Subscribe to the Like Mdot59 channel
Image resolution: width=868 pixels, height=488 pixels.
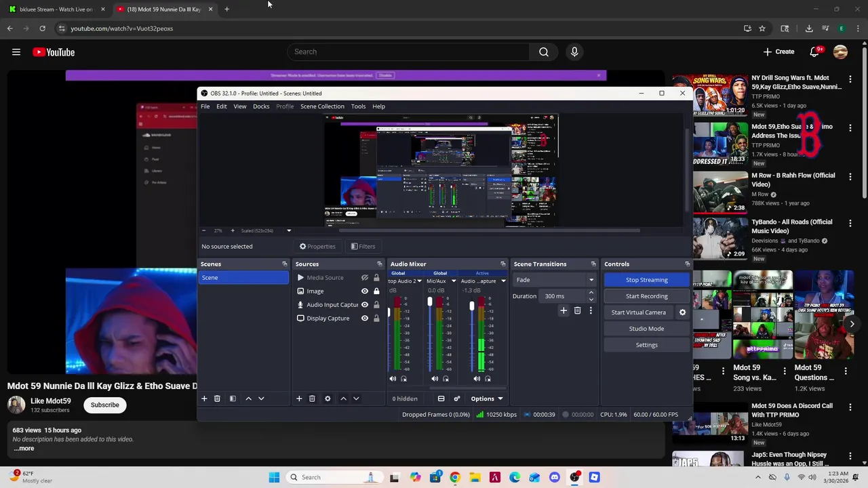(x=105, y=405)
